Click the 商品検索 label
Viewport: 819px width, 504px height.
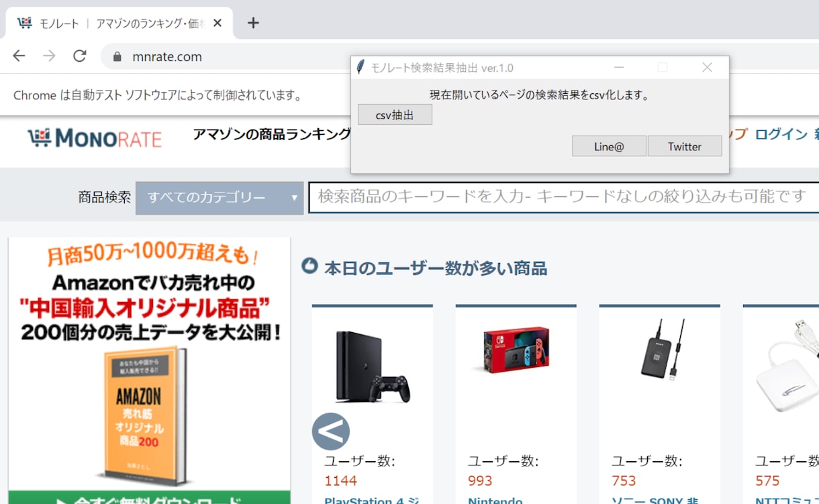click(105, 197)
